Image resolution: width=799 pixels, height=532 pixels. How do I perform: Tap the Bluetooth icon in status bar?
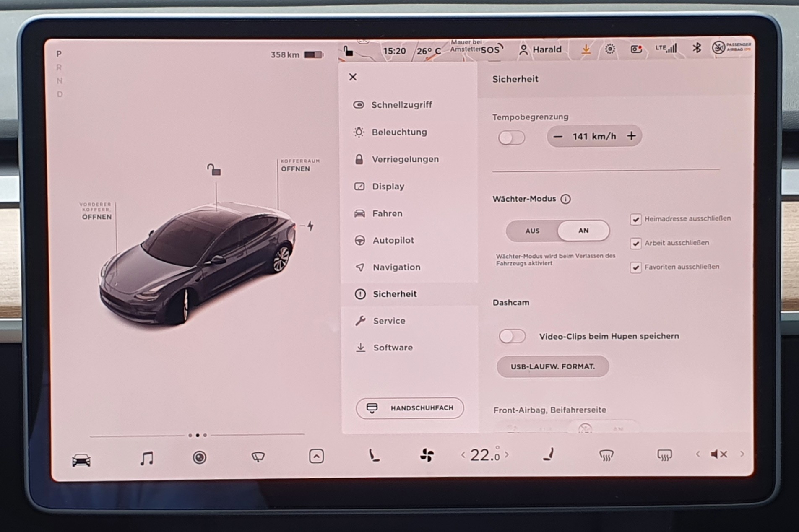point(696,48)
